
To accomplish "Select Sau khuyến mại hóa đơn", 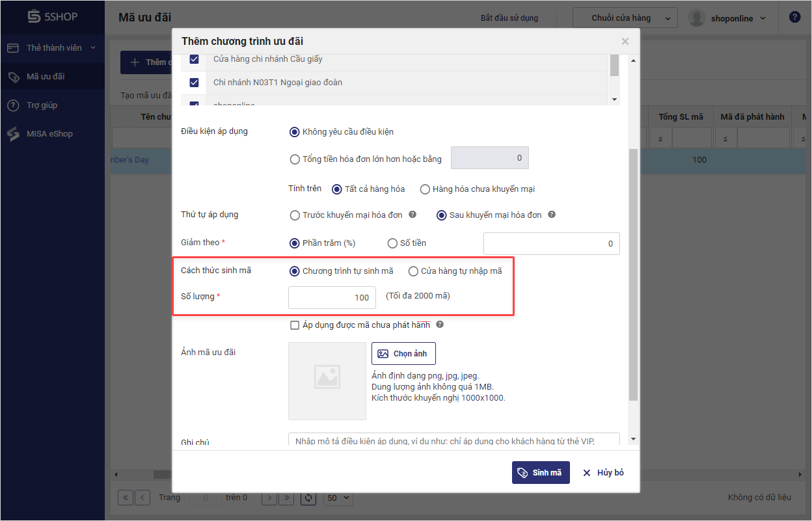I will (441, 215).
